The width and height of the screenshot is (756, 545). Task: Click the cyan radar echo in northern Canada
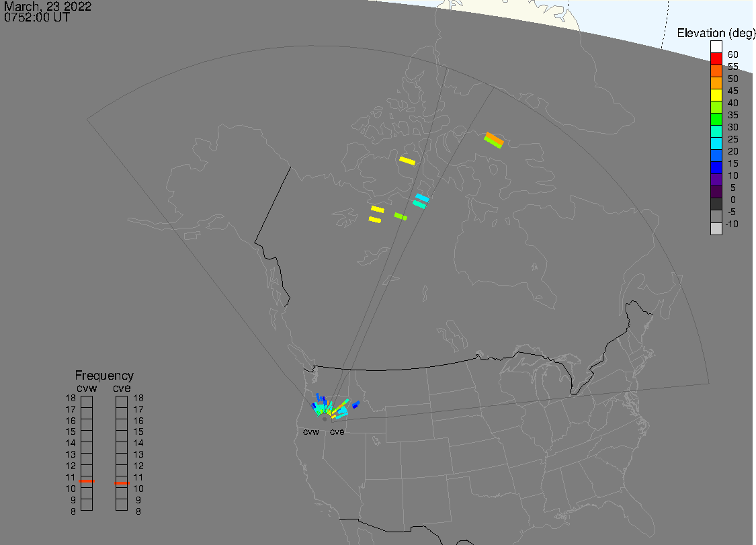click(422, 198)
